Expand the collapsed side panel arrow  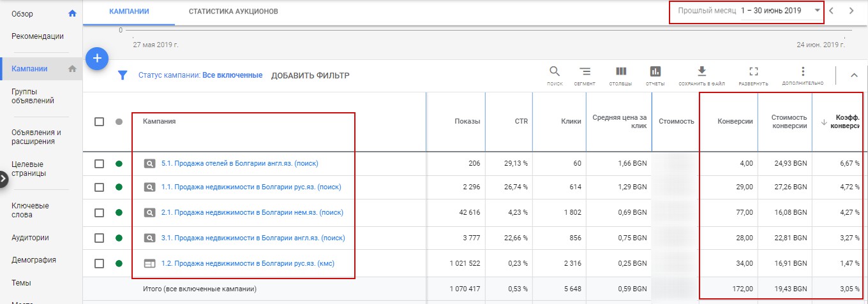click(3, 179)
